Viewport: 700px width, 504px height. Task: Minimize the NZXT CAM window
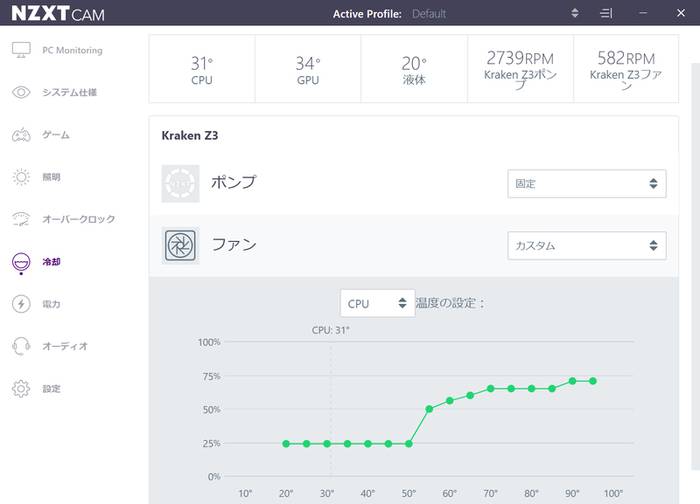point(643,13)
